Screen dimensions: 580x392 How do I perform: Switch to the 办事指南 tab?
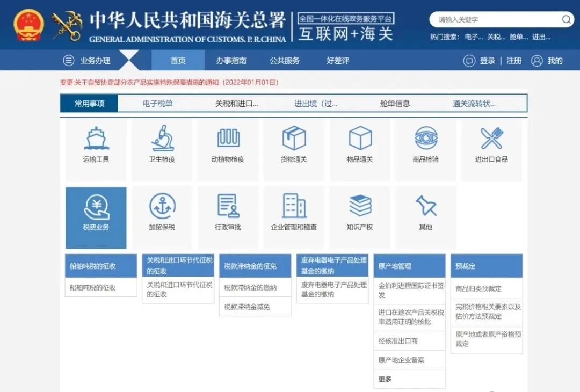coord(231,60)
